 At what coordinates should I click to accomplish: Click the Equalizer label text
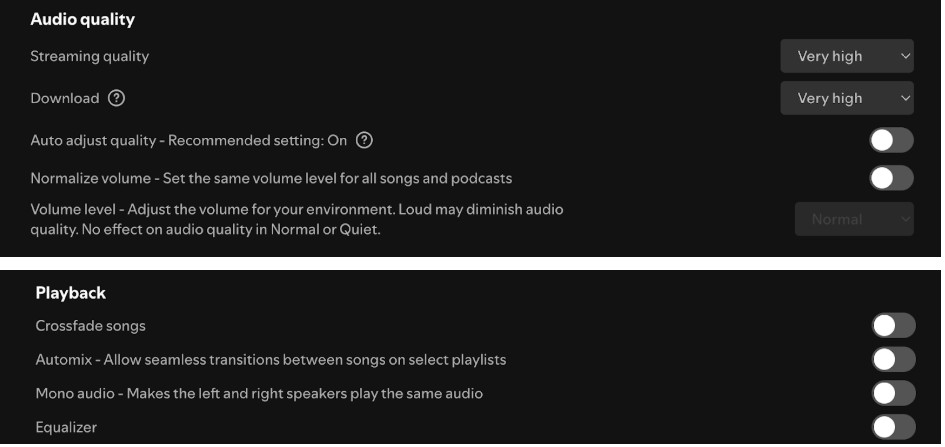[66, 428]
